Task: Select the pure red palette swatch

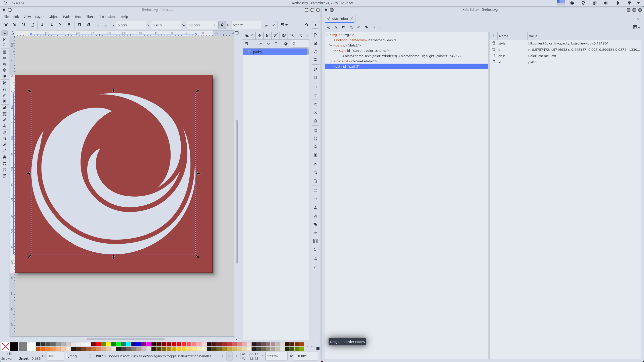Action: [98, 344]
